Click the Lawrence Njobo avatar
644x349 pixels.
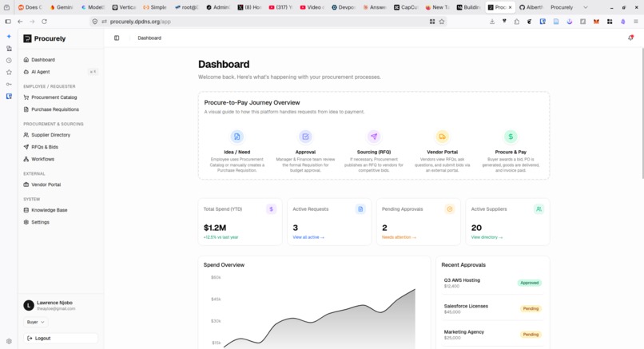[28, 305]
